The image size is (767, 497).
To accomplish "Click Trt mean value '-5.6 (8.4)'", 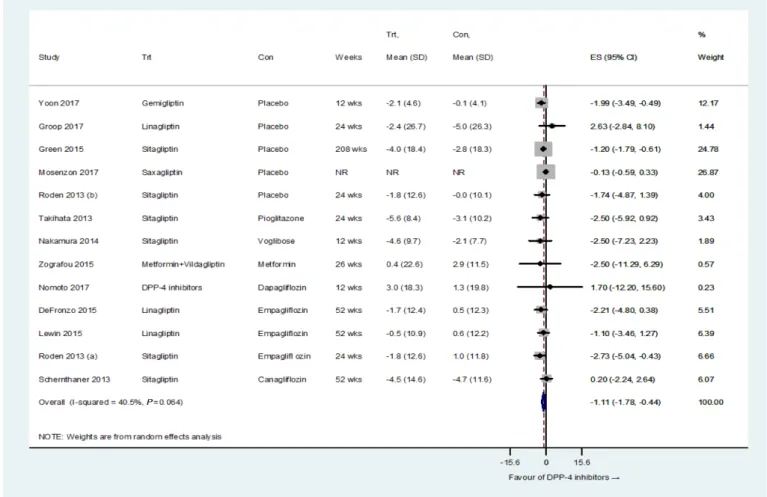I will (x=404, y=218).
